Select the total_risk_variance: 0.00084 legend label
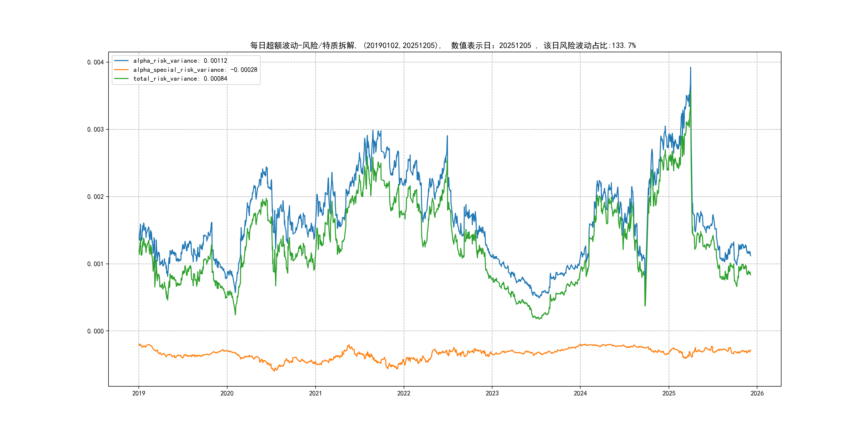 180,78
